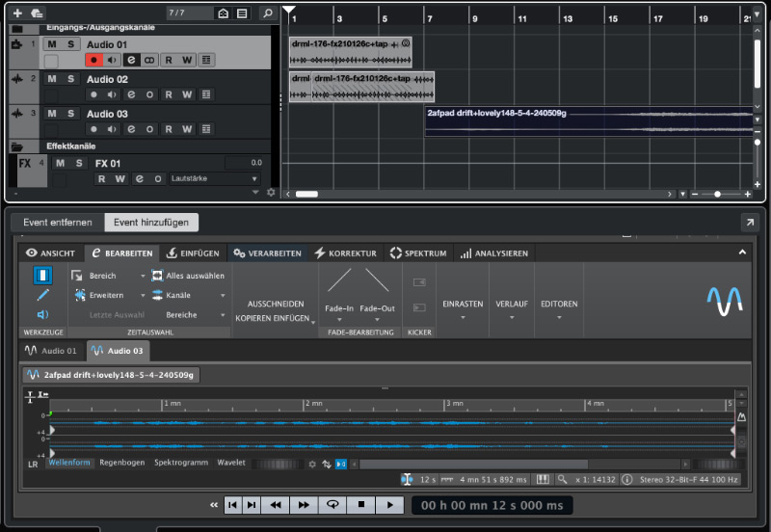Open track visibility agents icon by 7/7
The image size is (771, 532).
pyautogui.click(x=224, y=13)
